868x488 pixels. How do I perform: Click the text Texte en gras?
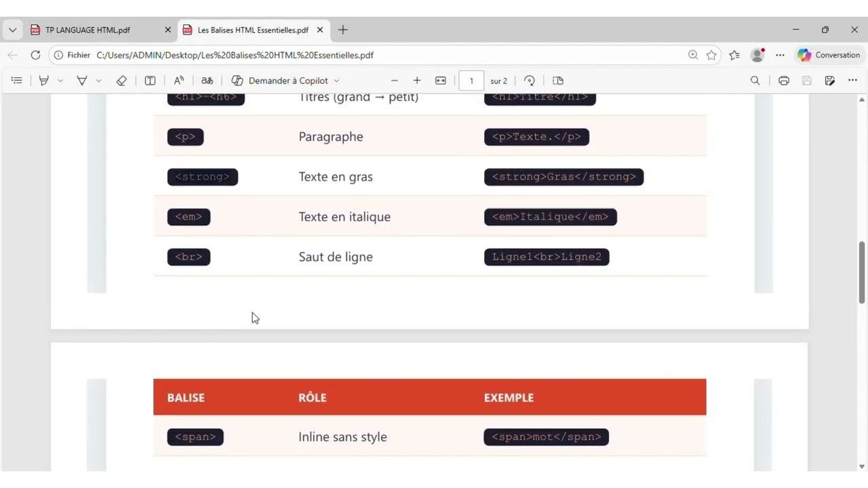(336, 177)
